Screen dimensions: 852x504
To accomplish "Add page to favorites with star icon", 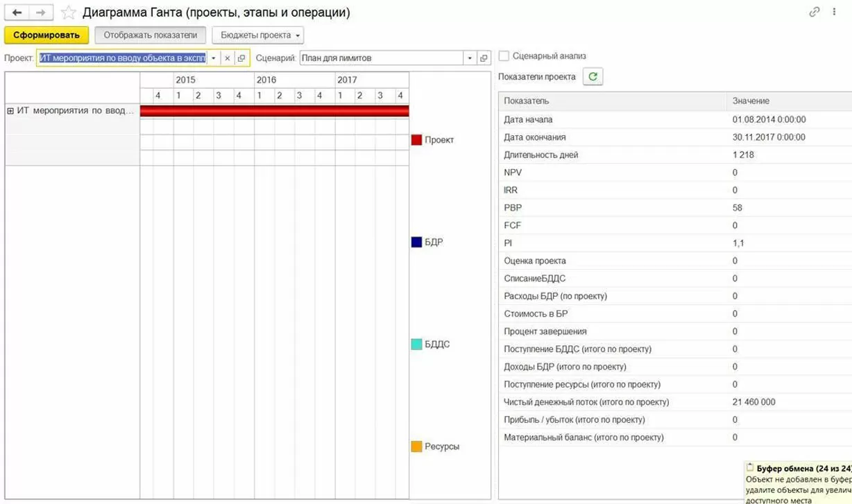I will click(x=68, y=12).
